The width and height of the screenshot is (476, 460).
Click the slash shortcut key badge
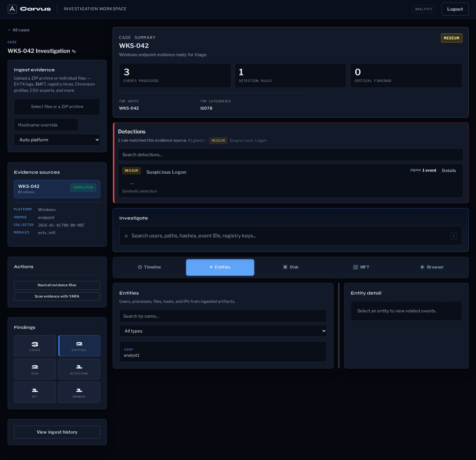click(x=454, y=235)
